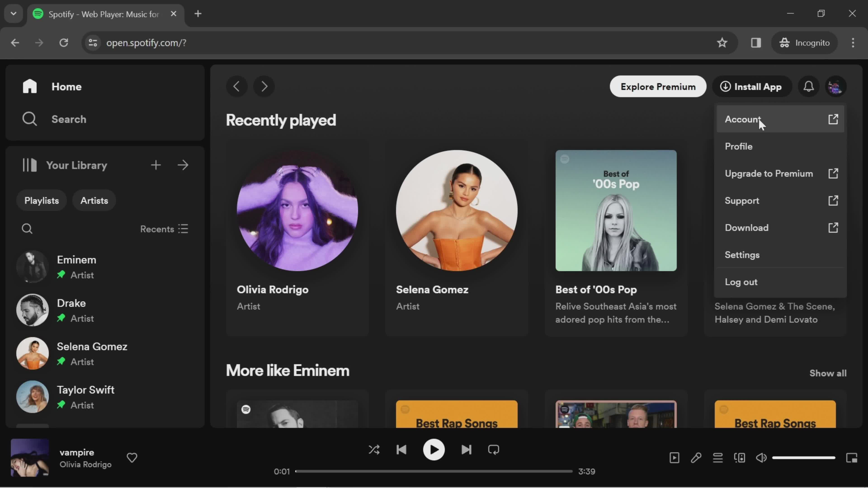This screenshot has height=488, width=868.
Task: Click the address bar URL
Action: click(146, 43)
